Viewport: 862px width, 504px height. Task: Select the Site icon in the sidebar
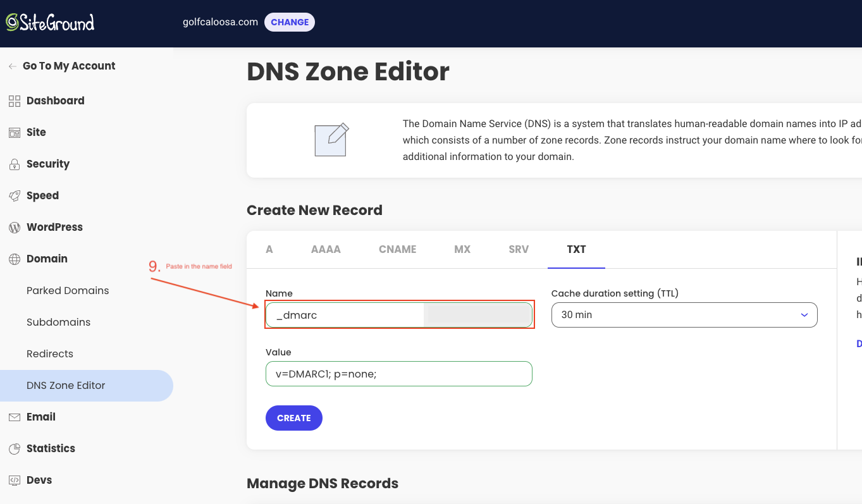[x=36, y=132]
